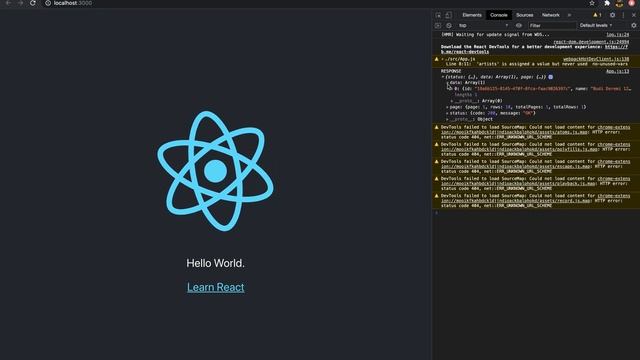Click the '[HMR] Waiting for update signal' message
The height and width of the screenshot is (360, 640).
[x=495, y=35]
